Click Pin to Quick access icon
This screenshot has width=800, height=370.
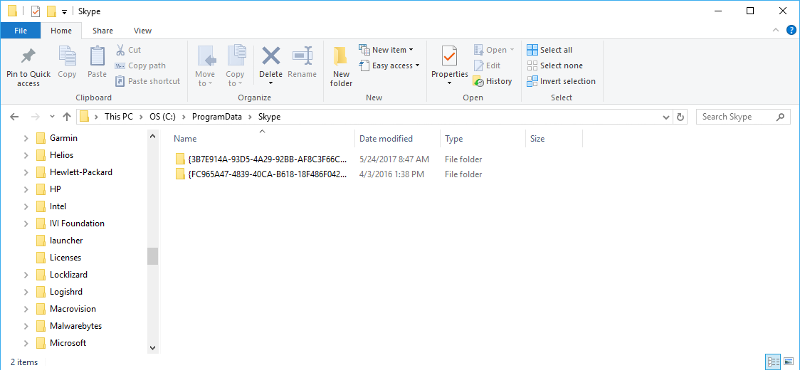[x=28, y=57]
